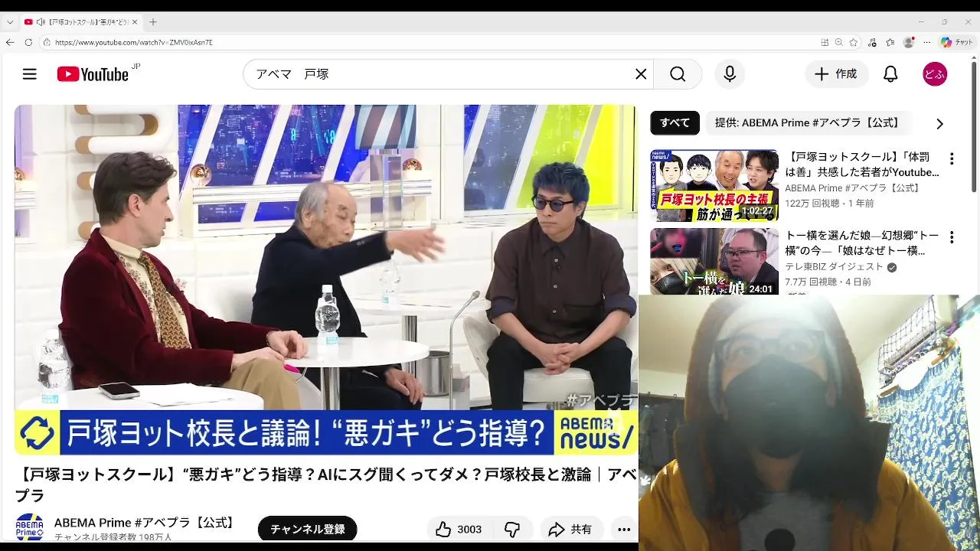Start voice search with microphone icon
Image resolution: width=980 pixels, height=551 pixels.
pyautogui.click(x=730, y=74)
